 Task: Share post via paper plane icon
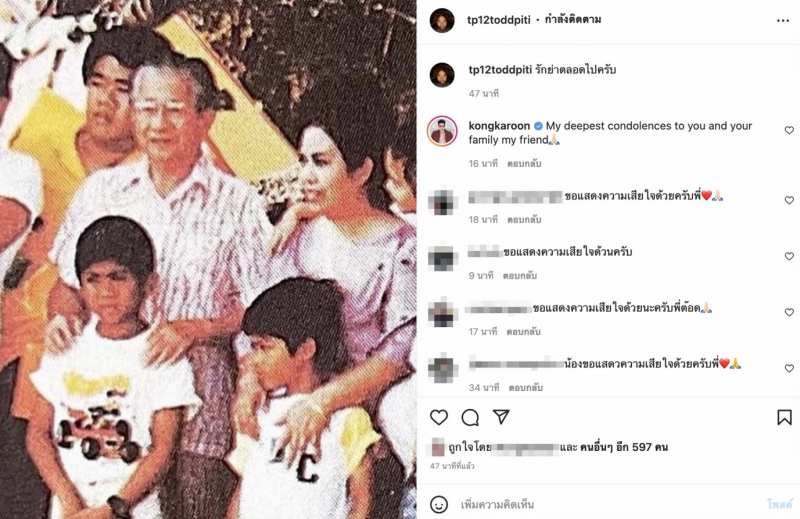pos(501,416)
